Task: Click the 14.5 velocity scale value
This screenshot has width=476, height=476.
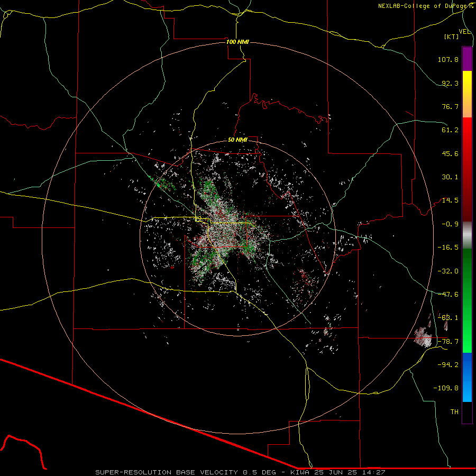Action: pos(450,200)
